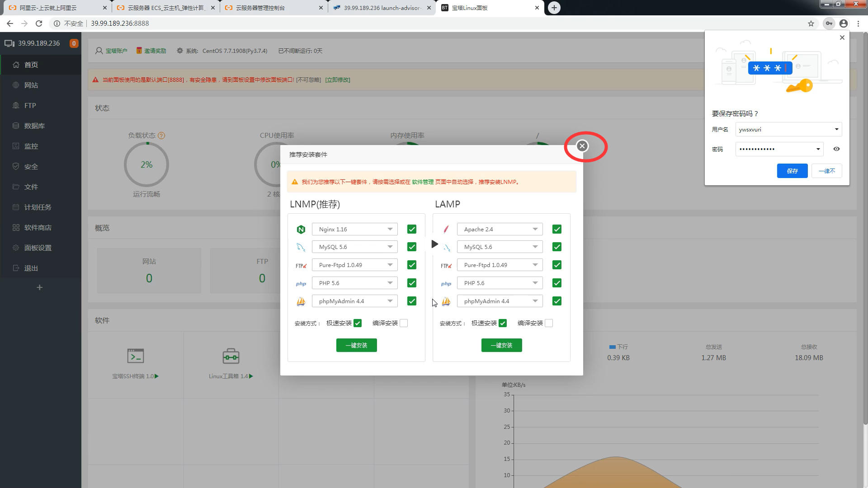Click the 立即修改 link in warning

338,80
